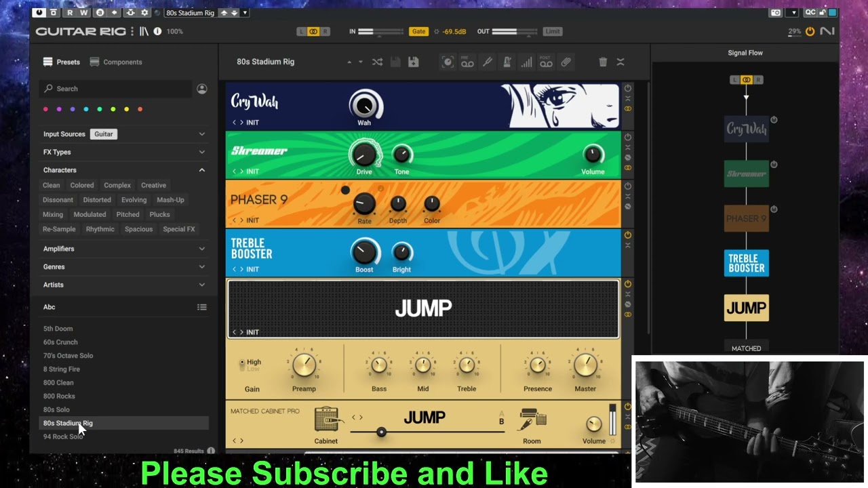Image resolution: width=868 pixels, height=488 pixels.
Task: Open the Guitar Rig three-dot main menu
Action: click(x=132, y=31)
